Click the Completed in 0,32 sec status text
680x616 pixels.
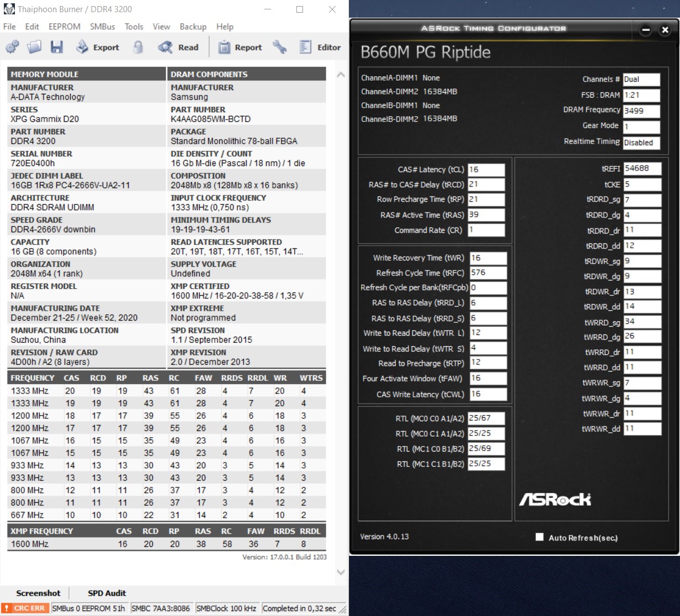[x=300, y=608]
